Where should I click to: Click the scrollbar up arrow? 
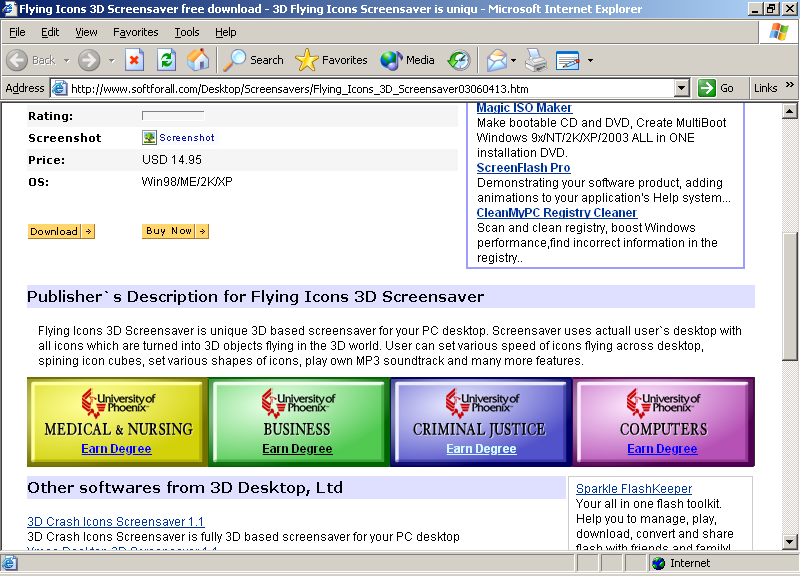(x=789, y=111)
